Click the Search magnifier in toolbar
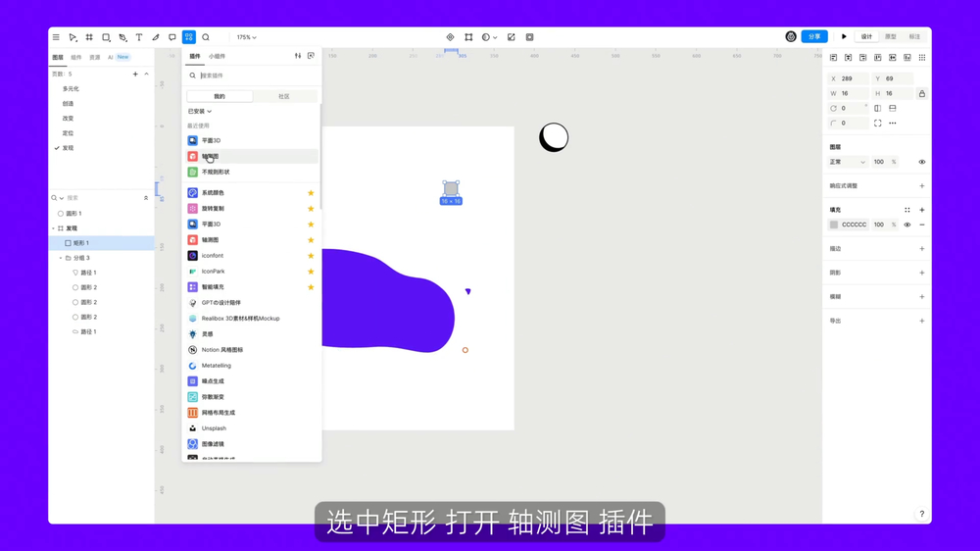Image resolution: width=980 pixels, height=551 pixels. coord(206,37)
